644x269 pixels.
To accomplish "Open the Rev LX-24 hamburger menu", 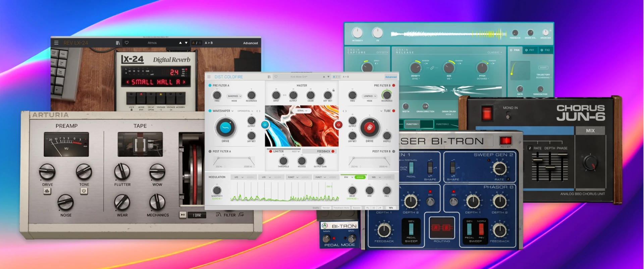I will click(56, 43).
